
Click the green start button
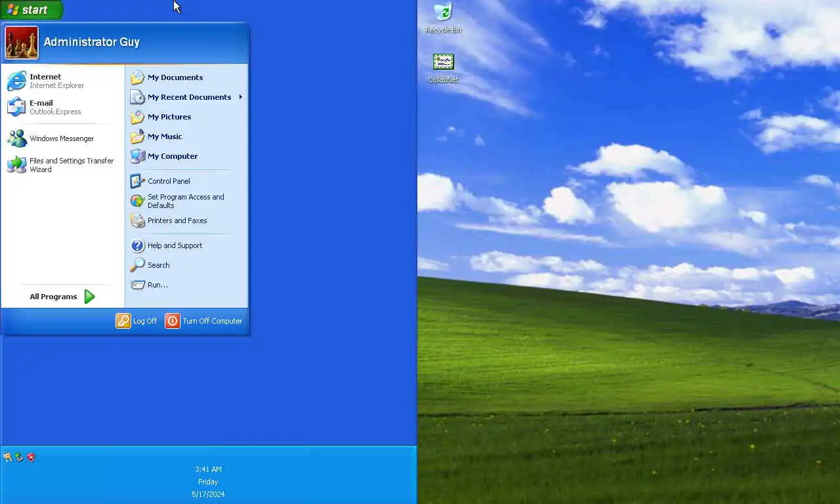pyautogui.click(x=31, y=10)
